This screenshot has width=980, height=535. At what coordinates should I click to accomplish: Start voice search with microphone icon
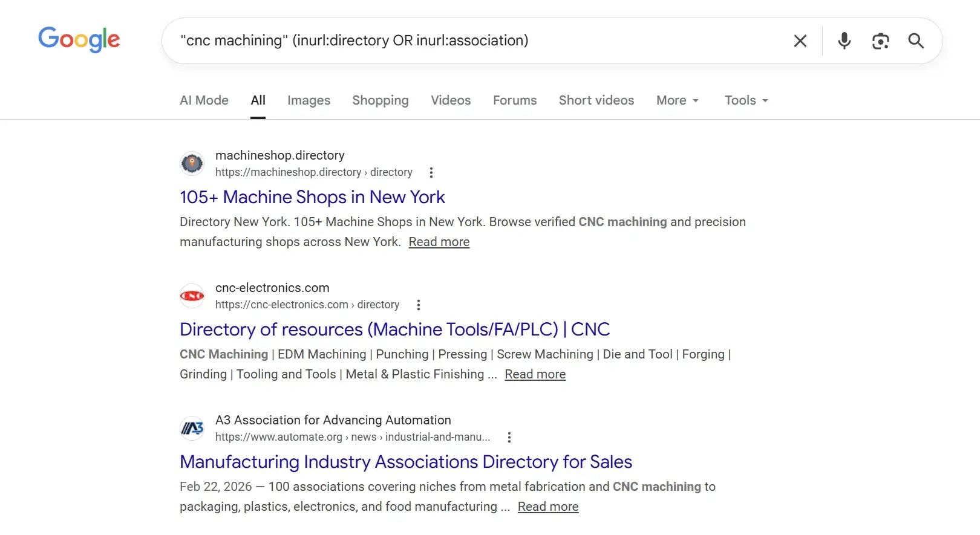coord(844,41)
